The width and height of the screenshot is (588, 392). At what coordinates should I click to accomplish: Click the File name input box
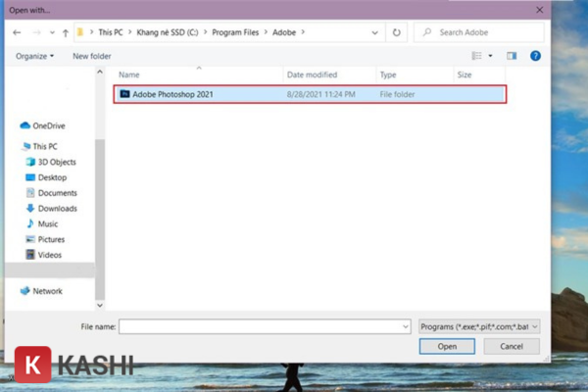pos(265,326)
